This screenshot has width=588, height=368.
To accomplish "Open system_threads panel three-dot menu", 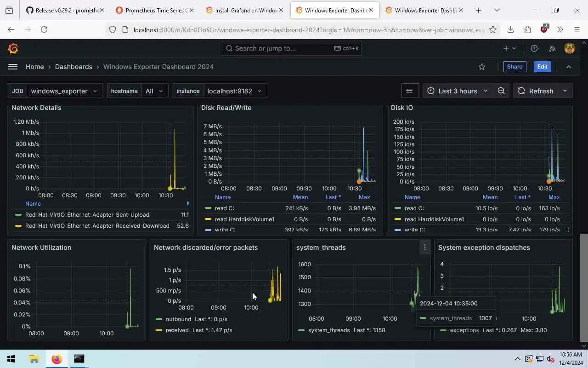I will [425, 247].
